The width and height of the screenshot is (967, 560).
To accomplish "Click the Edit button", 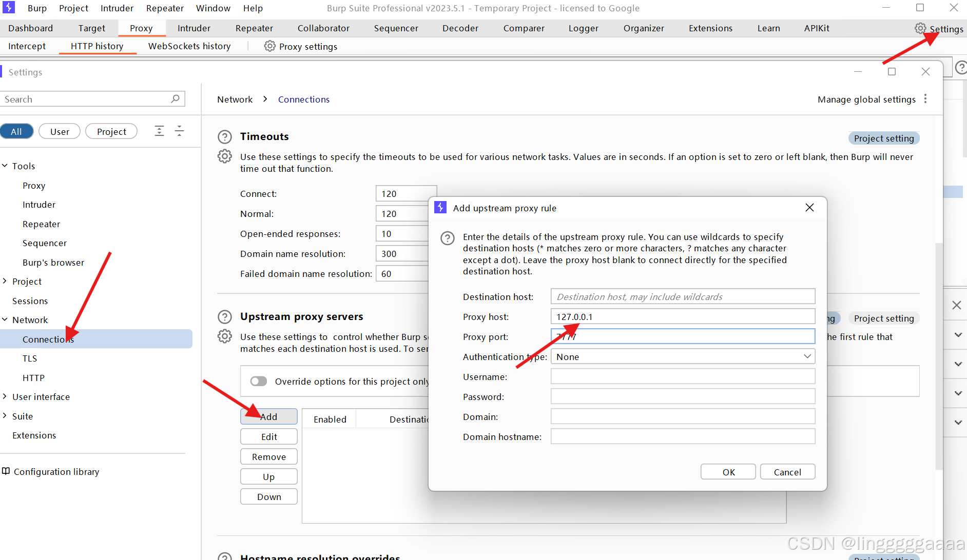I will 269,436.
